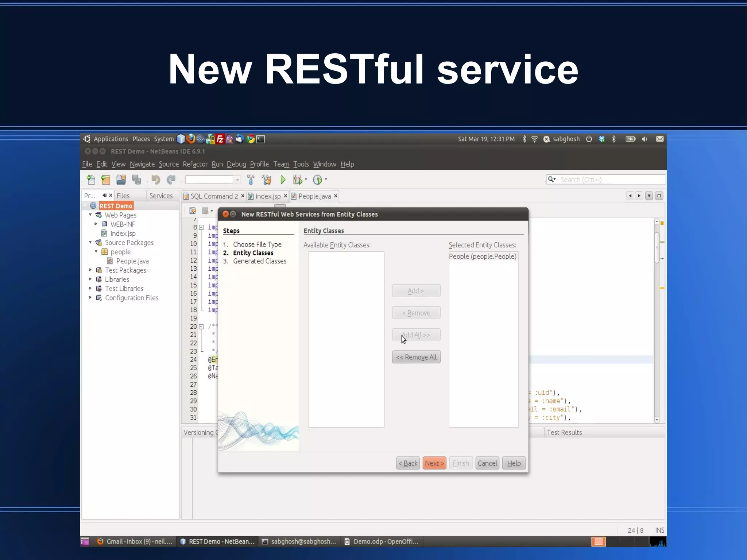Click the REST Demo project globe icon
The height and width of the screenshot is (560, 747).
click(93, 206)
